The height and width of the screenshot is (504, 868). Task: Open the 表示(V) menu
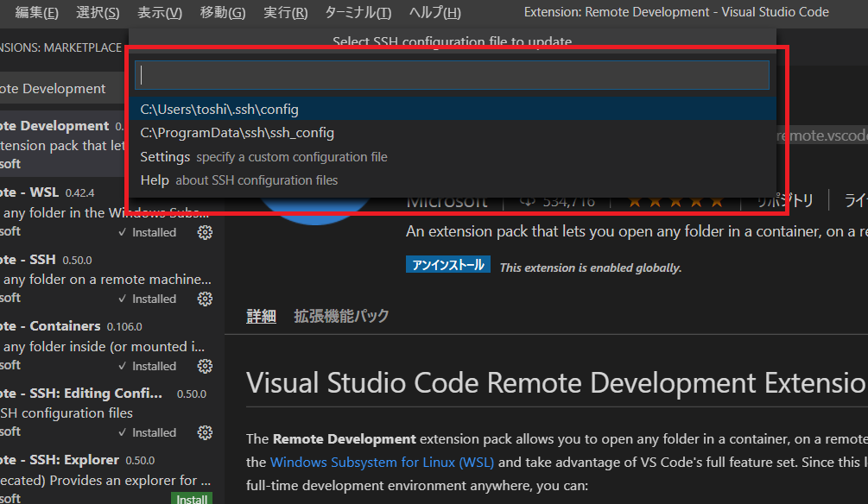click(160, 12)
